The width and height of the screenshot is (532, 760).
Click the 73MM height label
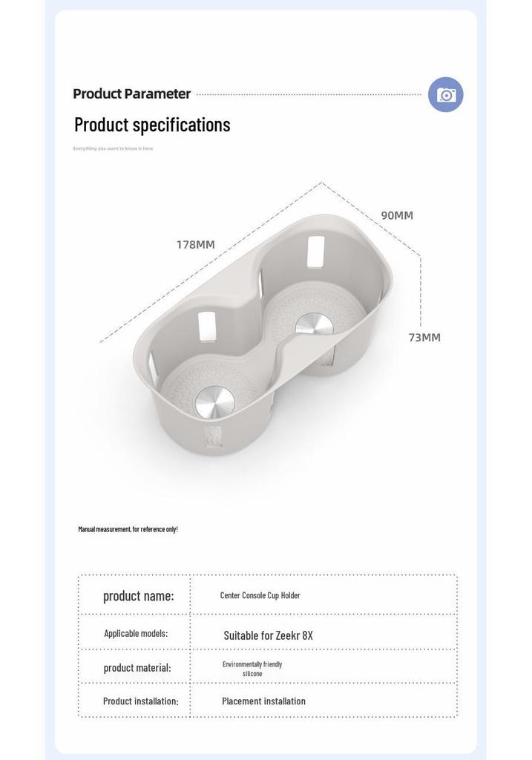424,338
